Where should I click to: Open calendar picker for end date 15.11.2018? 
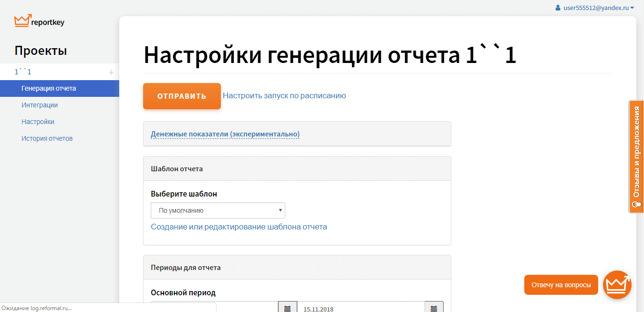pyautogui.click(x=434, y=308)
